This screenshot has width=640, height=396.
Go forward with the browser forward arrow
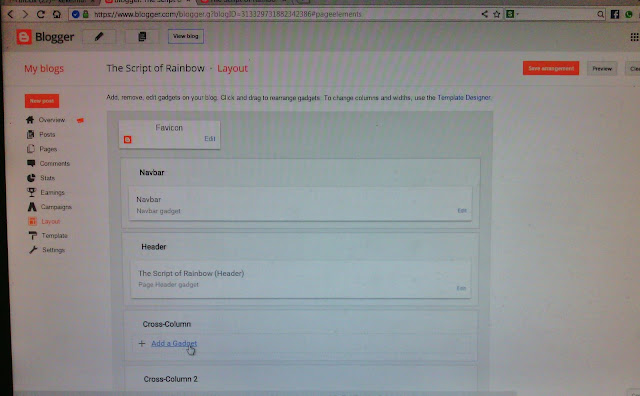coord(25,14)
